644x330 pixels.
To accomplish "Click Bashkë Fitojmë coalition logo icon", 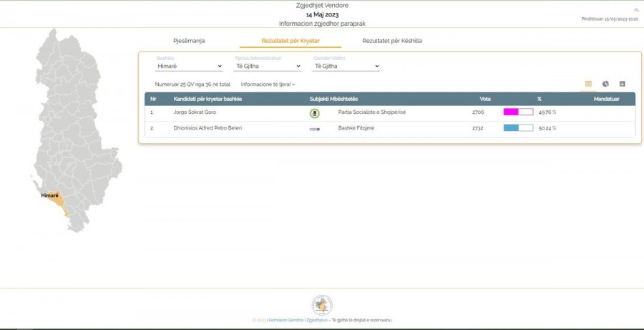I will click(x=314, y=129).
